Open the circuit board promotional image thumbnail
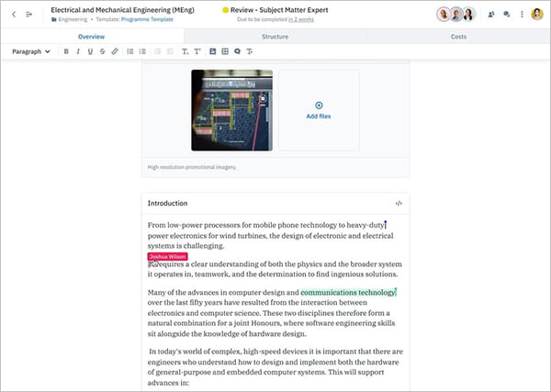 tap(232, 110)
